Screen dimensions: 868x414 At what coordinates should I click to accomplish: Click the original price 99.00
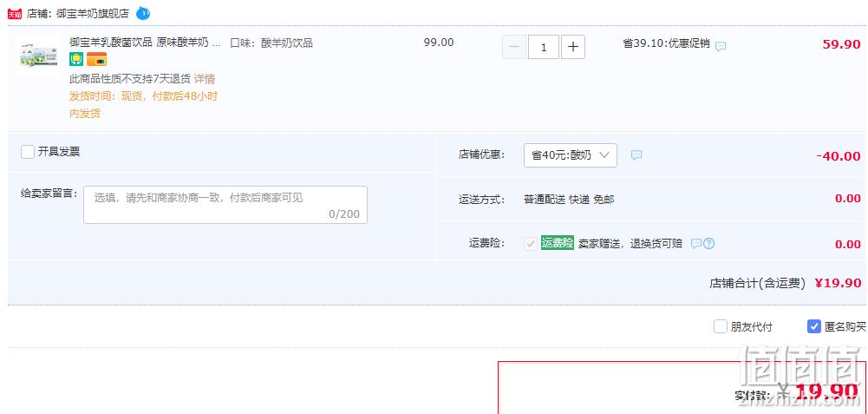click(x=439, y=43)
